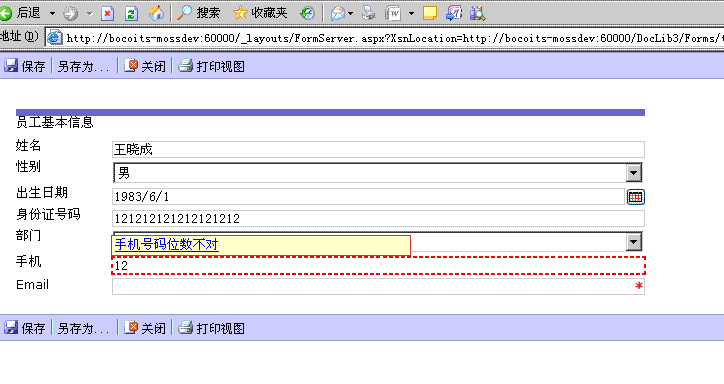Click the 搜索 search button
Viewport: 724px width, 384px height.
[x=199, y=13]
